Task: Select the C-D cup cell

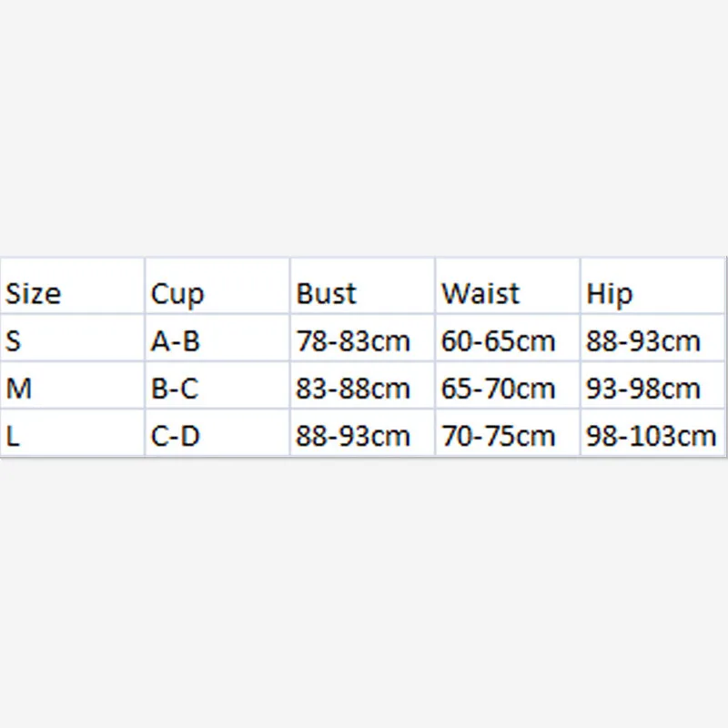Action: [x=217, y=433]
